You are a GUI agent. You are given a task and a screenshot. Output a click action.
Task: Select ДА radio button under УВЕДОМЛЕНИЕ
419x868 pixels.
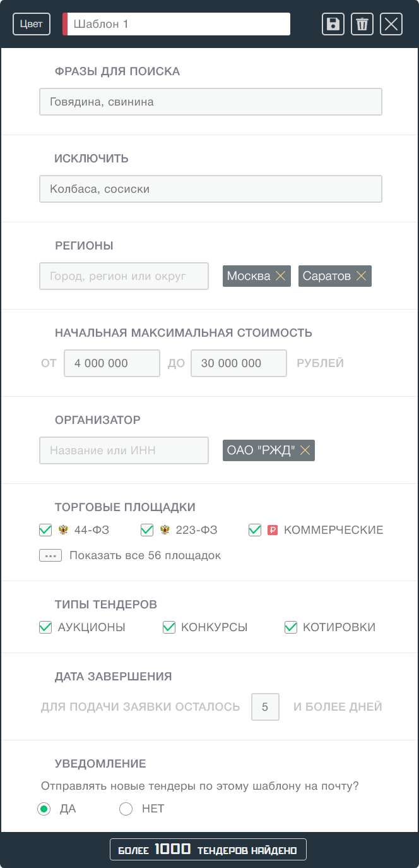pos(44,809)
